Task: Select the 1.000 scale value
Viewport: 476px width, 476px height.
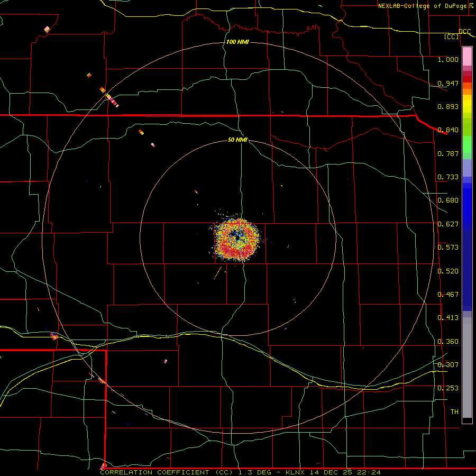Action: tap(448, 59)
